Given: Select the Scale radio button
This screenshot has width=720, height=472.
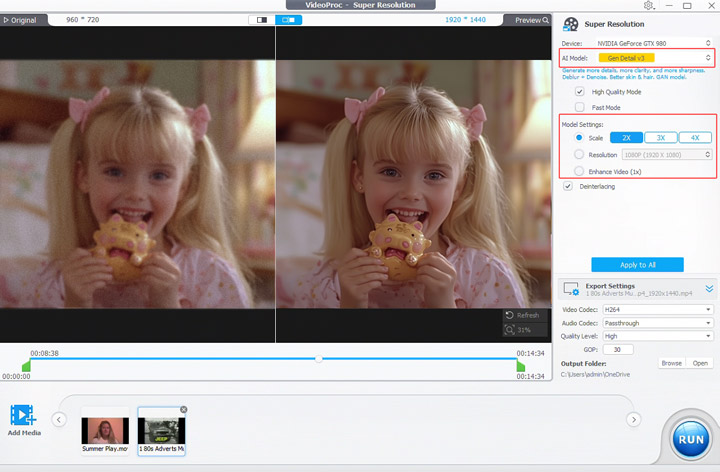Looking at the screenshot, I should pyautogui.click(x=579, y=137).
